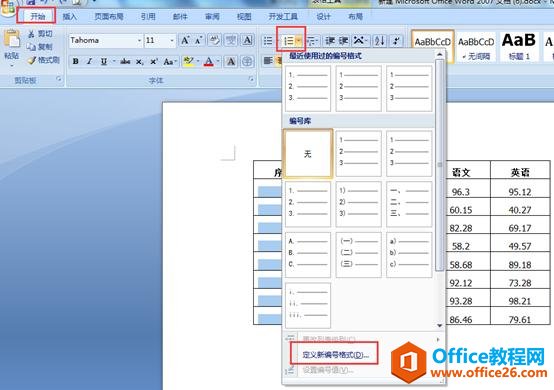Screen dimensions: 554x390
Task: Apply the 标题 1 (Heading 1) style
Action: tap(519, 47)
